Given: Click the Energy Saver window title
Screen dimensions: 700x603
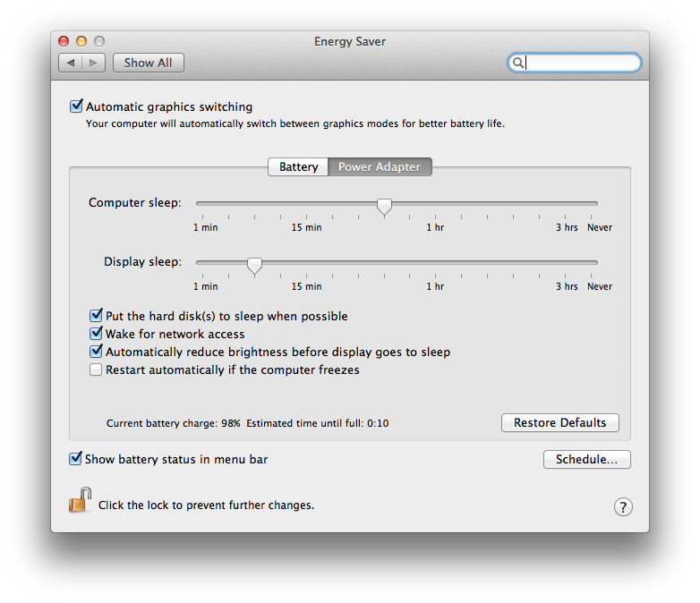Looking at the screenshot, I should coord(350,41).
